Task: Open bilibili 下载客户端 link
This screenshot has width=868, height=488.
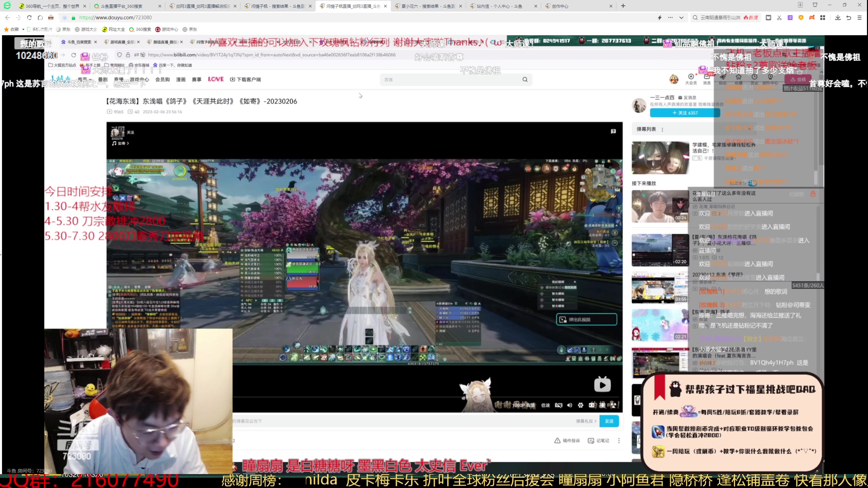Action: [245, 79]
